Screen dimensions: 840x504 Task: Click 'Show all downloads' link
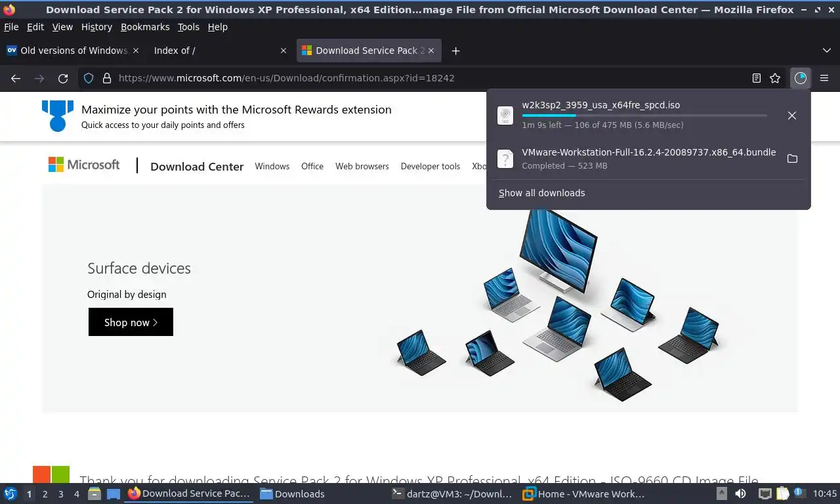pos(541,193)
